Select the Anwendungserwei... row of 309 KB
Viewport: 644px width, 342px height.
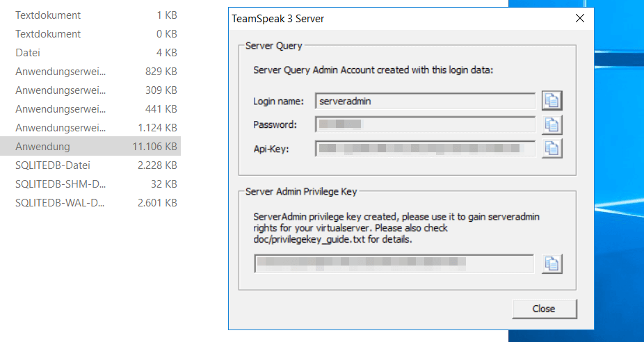(x=90, y=90)
